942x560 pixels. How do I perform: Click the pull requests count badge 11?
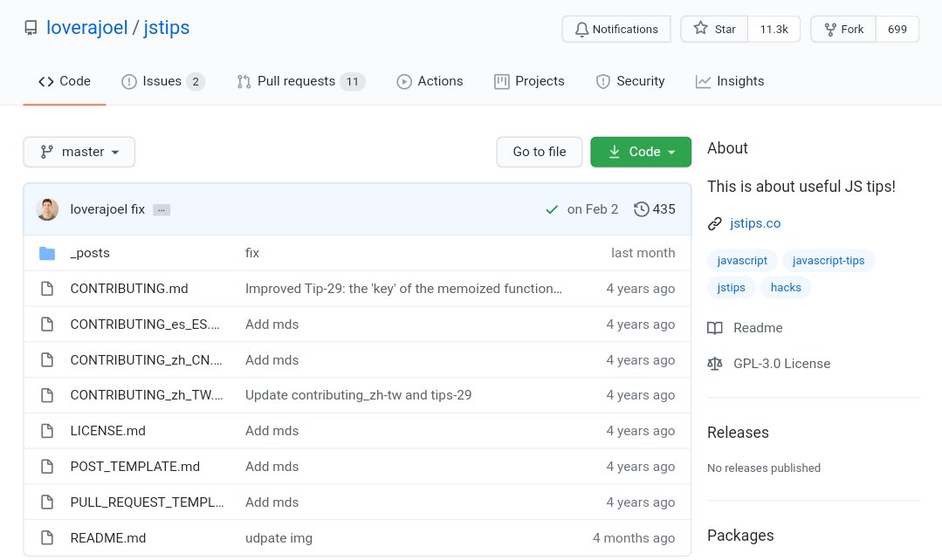pos(353,82)
